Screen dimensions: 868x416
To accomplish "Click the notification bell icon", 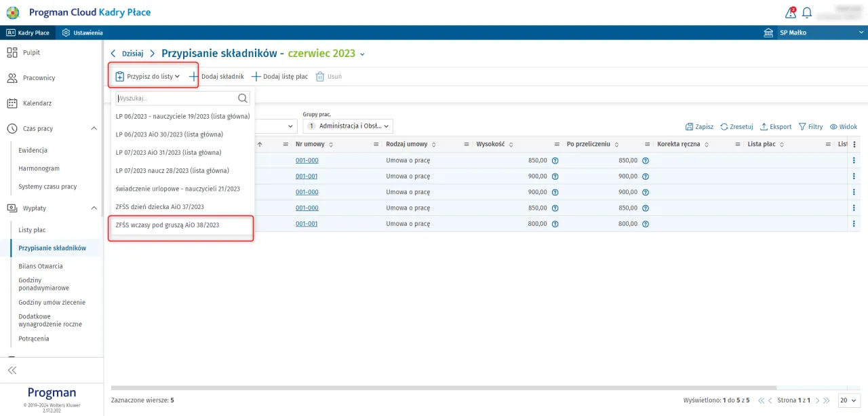I will pos(807,13).
